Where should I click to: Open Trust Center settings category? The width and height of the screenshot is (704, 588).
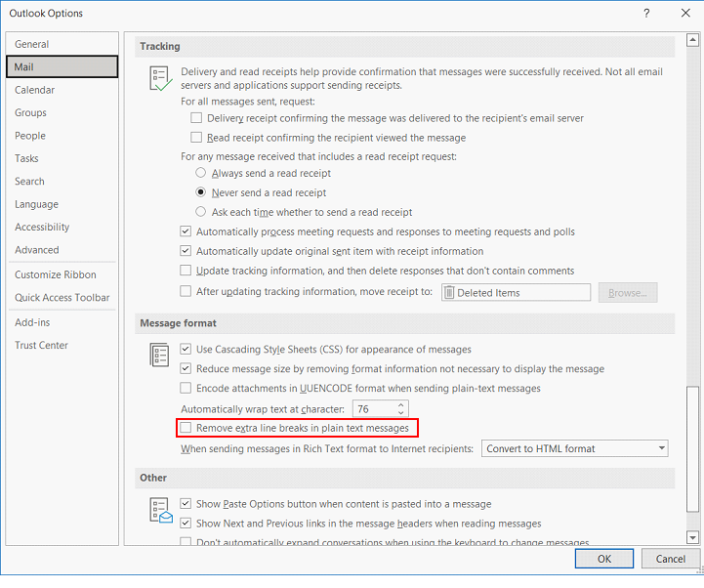[x=41, y=345]
